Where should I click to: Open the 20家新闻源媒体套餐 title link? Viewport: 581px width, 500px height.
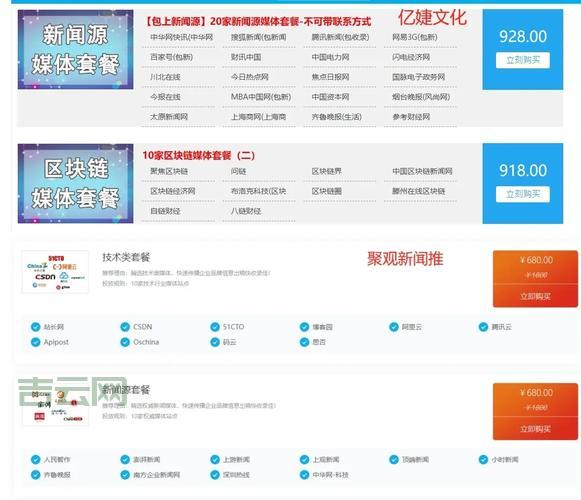tap(258, 21)
